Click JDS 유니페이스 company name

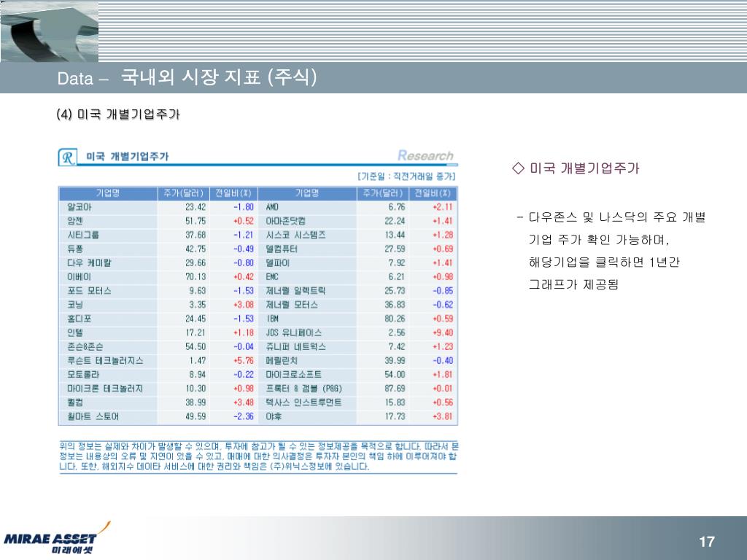[294, 332]
